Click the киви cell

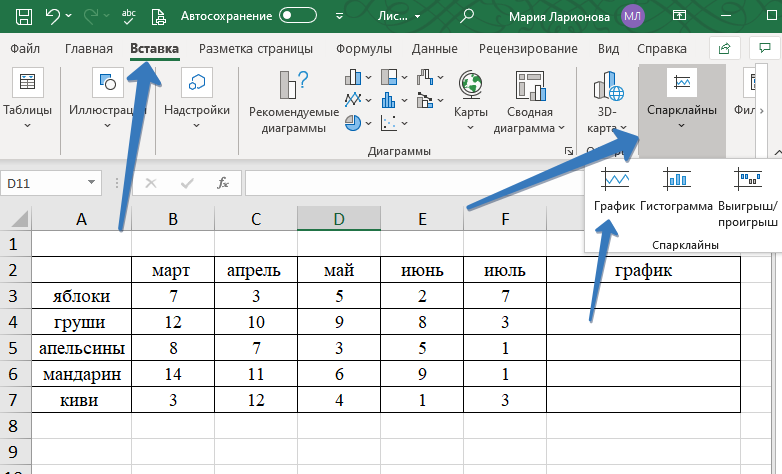pyautogui.click(x=81, y=400)
